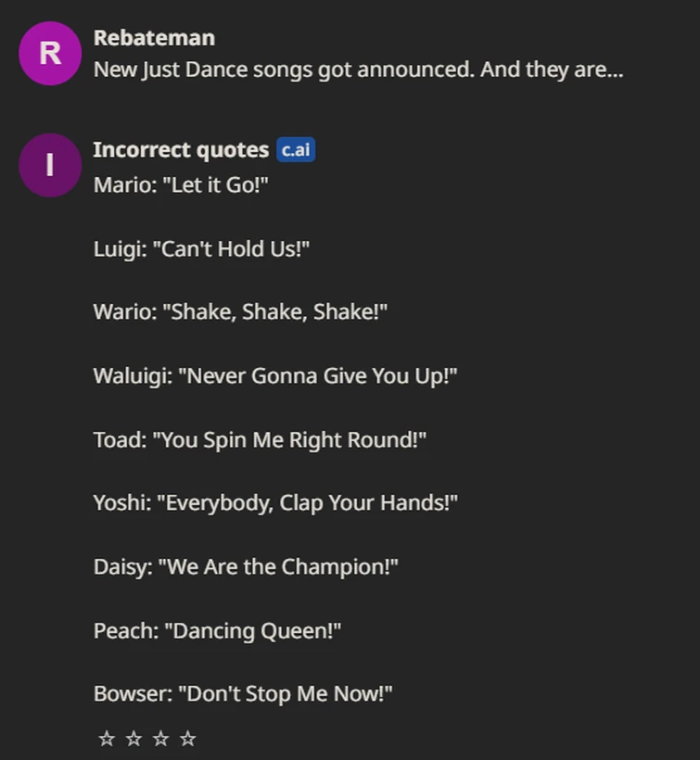This screenshot has height=760, width=700.
Task: Click the third star rating icon
Action: pyautogui.click(x=160, y=738)
